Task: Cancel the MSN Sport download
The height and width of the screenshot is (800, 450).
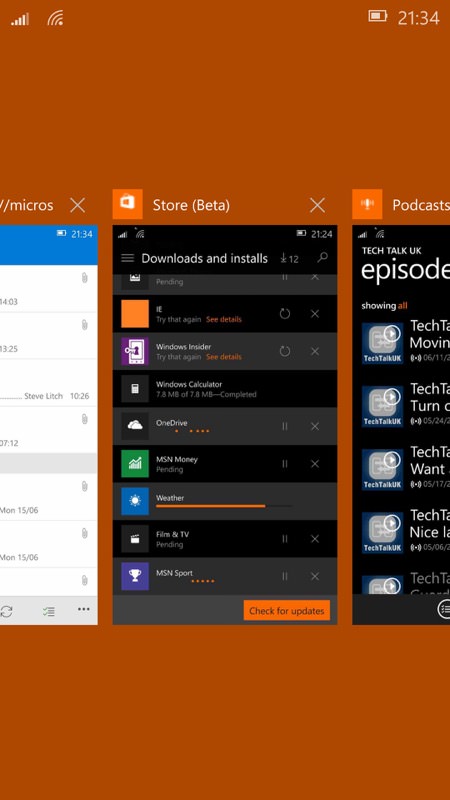Action: click(315, 576)
